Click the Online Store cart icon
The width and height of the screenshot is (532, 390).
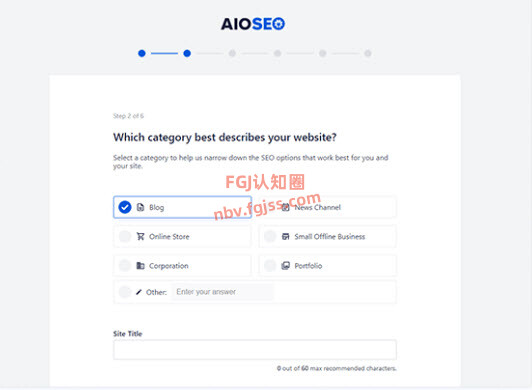(x=140, y=236)
